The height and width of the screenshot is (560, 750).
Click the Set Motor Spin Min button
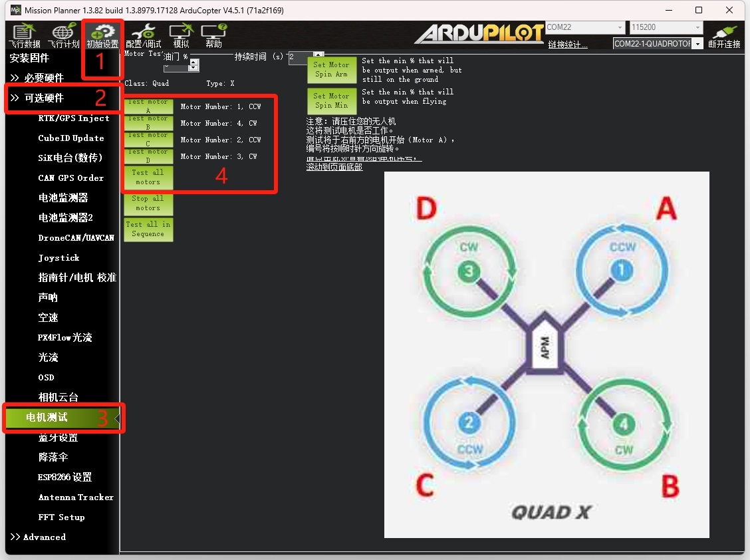tap(332, 101)
